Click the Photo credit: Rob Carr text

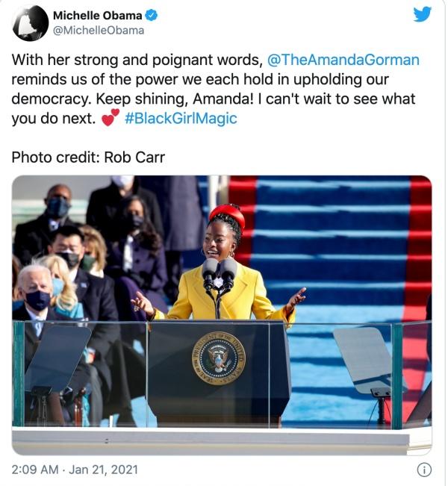tap(88, 158)
